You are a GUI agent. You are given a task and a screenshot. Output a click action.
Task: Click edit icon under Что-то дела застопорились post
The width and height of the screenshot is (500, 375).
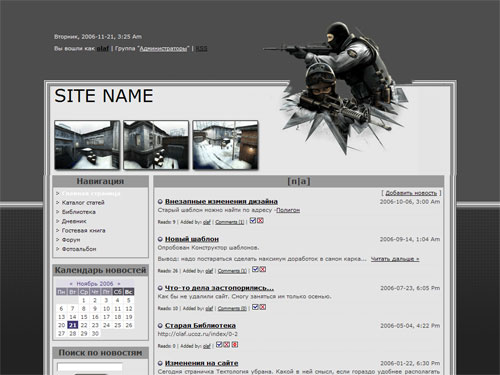tap(255, 307)
